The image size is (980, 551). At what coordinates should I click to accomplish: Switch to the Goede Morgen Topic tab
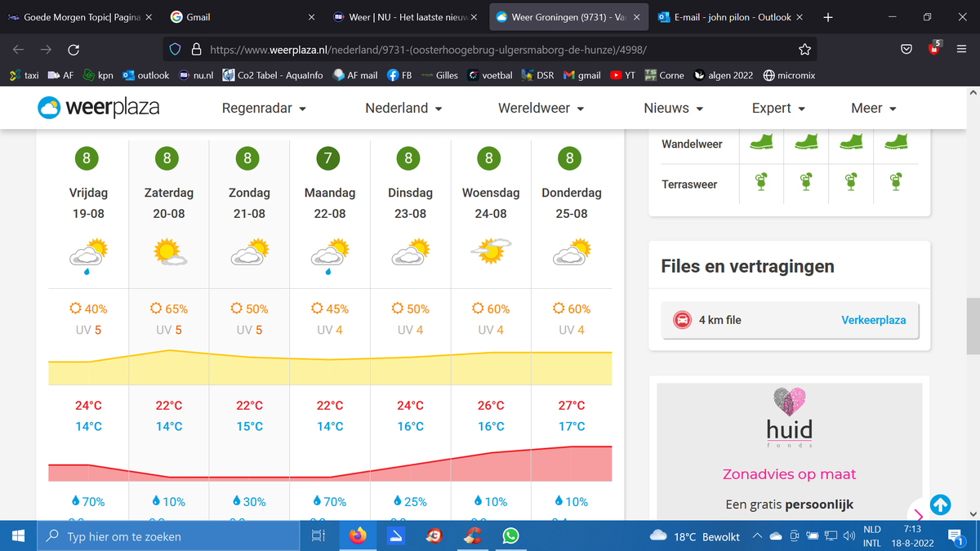[80, 16]
